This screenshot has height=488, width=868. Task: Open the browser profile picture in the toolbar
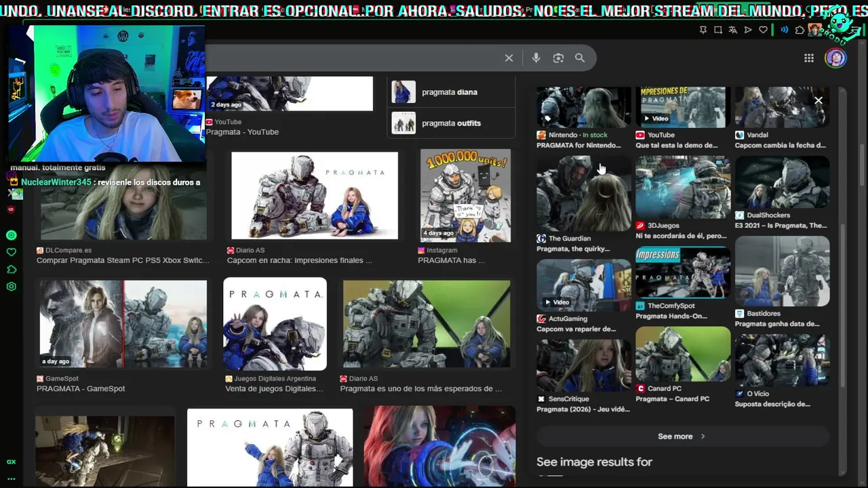(814, 30)
